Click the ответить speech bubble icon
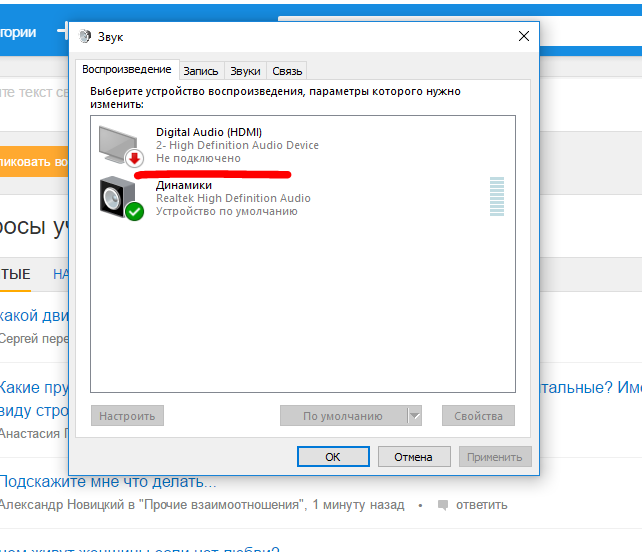The height and width of the screenshot is (552, 642). point(443,505)
